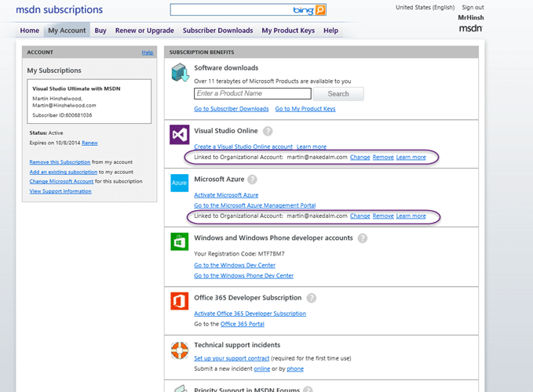Open the Home tab
The image size is (533, 392).
[30, 31]
